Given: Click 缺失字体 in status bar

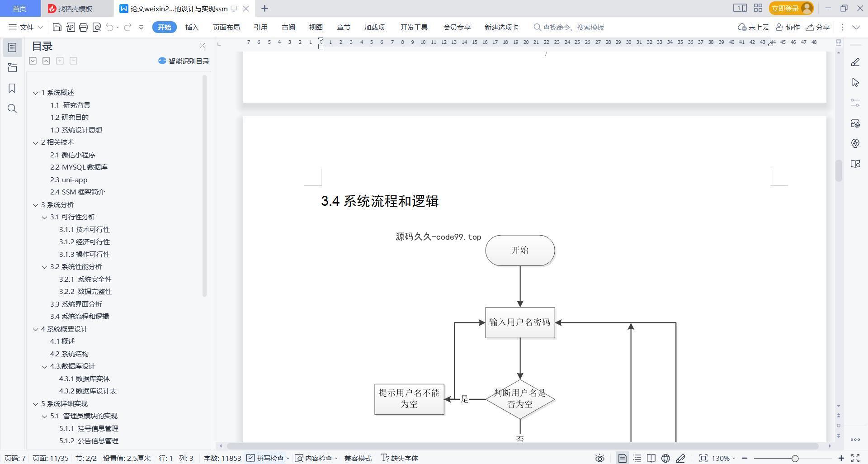Looking at the screenshot, I should pos(400,458).
